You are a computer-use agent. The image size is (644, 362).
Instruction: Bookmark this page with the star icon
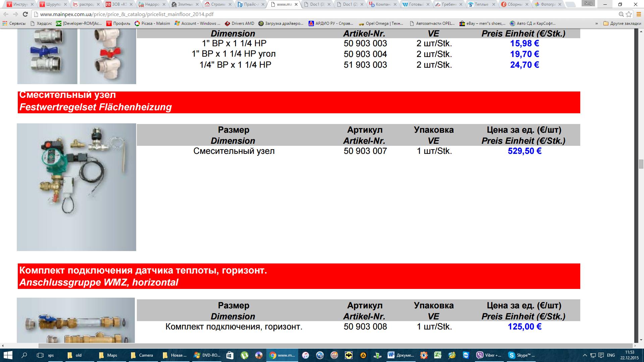coord(629,14)
